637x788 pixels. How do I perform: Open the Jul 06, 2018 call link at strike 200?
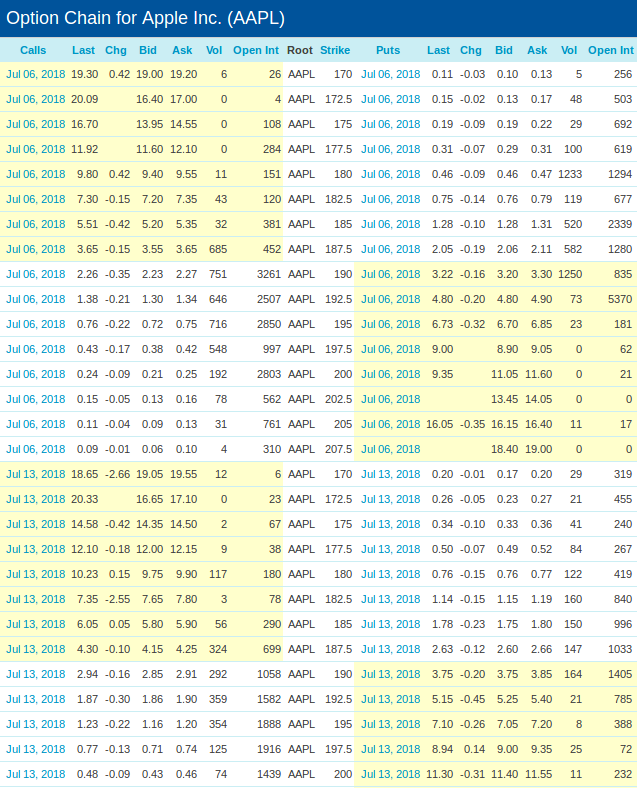[x=36, y=374]
